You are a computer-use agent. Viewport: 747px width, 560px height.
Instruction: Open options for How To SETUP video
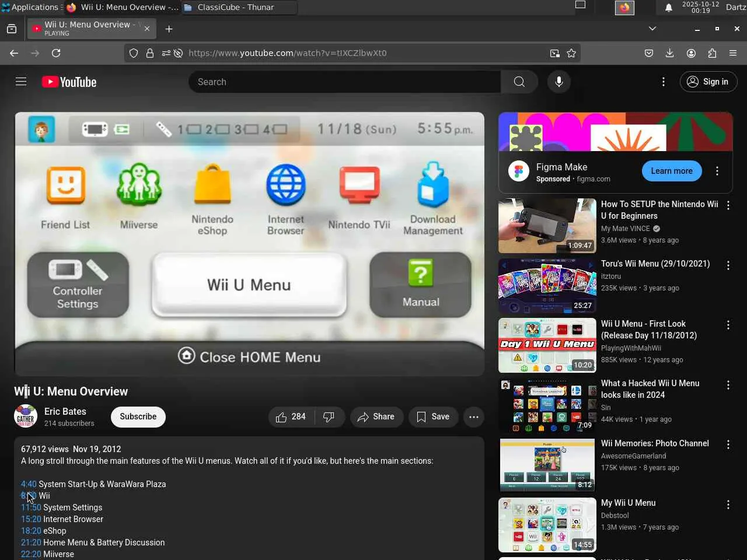(x=728, y=205)
